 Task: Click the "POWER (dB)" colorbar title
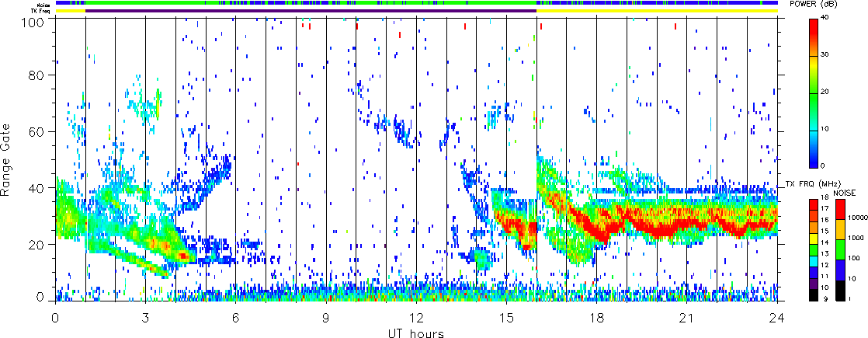coord(814,4)
